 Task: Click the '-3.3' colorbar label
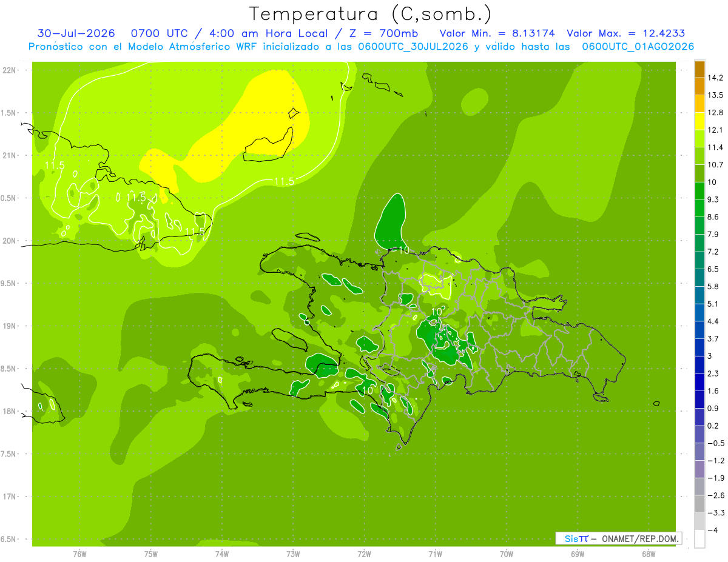click(715, 513)
